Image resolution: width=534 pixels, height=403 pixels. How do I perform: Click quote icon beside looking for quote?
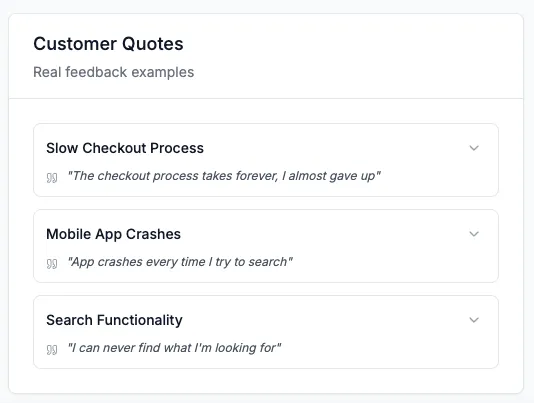tap(52, 350)
